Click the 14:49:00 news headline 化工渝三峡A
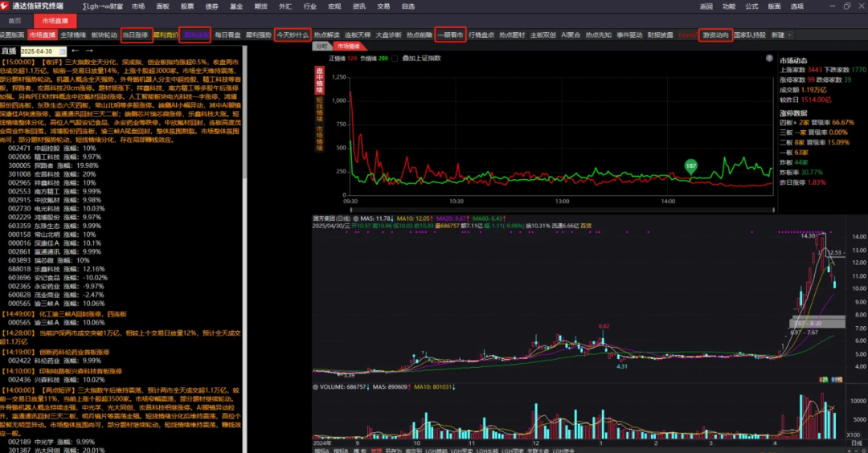Image resolution: width=868 pixels, height=453 pixels. tap(64, 314)
